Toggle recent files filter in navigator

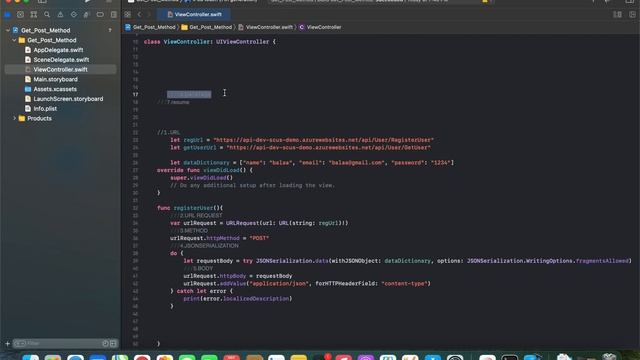point(105,344)
